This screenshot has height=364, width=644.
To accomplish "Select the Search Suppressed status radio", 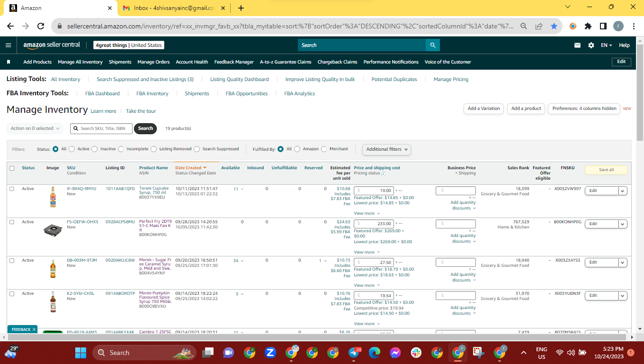I will pyautogui.click(x=197, y=149).
